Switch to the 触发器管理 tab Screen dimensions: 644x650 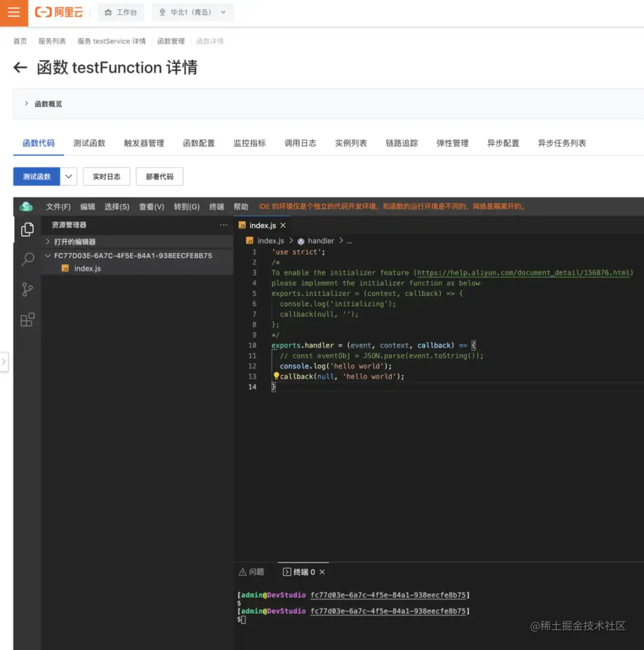(144, 144)
